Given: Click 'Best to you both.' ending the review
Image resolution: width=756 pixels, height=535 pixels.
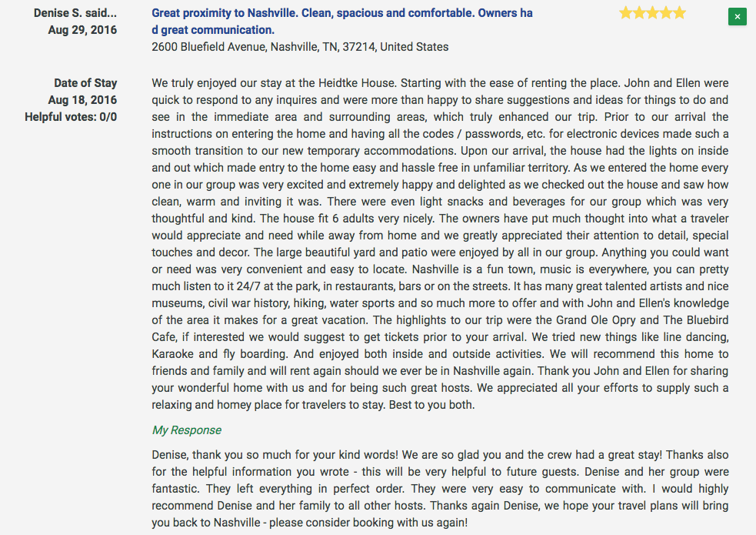Looking at the screenshot, I should tap(431, 405).
